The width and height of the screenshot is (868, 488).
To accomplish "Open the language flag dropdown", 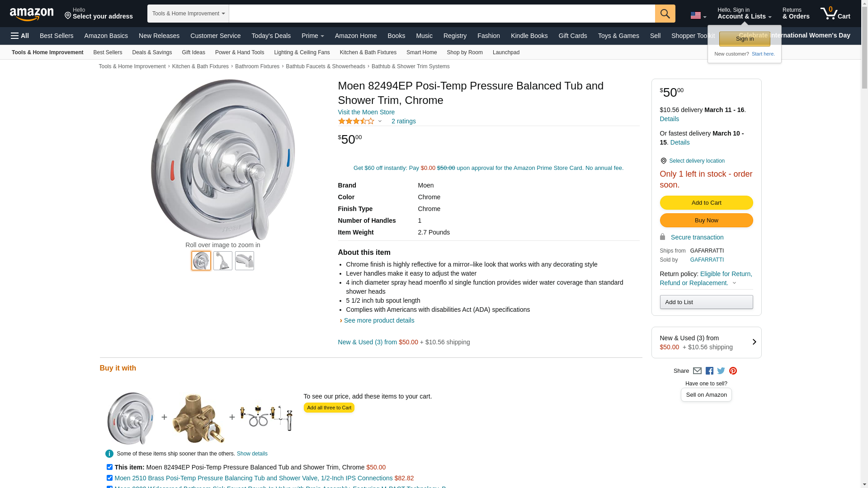I will (x=698, y=16).
